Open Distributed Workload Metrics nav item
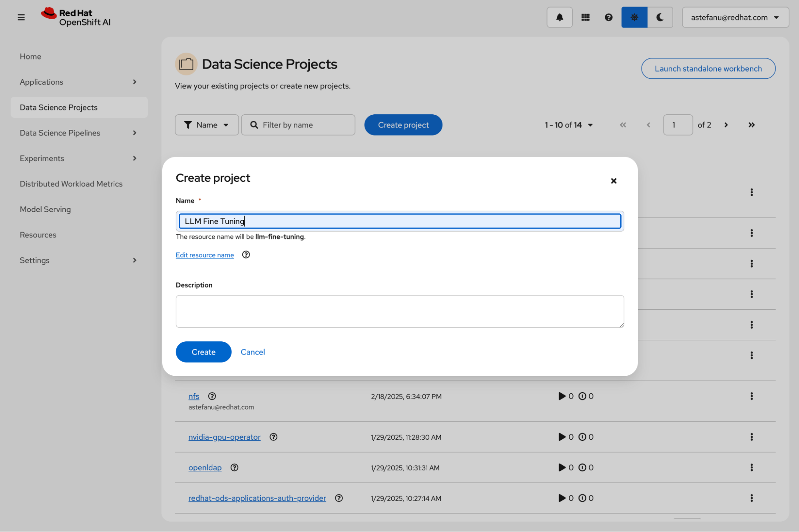 (71, 184)
